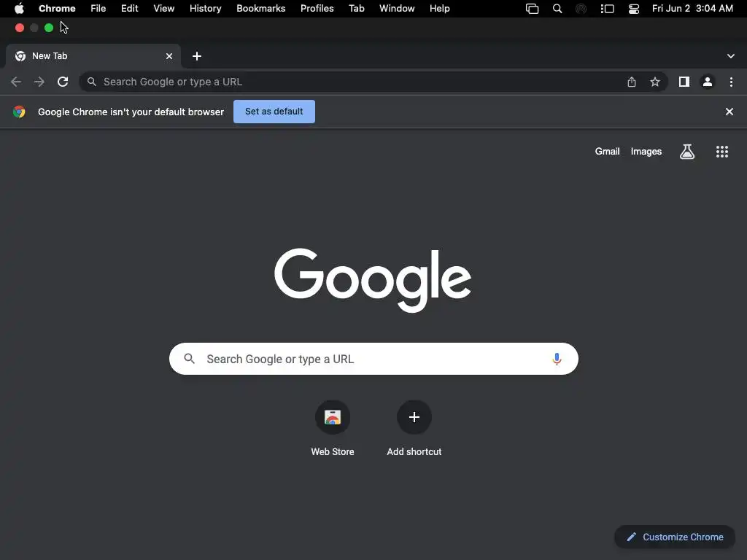
Task: Open the Edit menu
Action: 130,9
